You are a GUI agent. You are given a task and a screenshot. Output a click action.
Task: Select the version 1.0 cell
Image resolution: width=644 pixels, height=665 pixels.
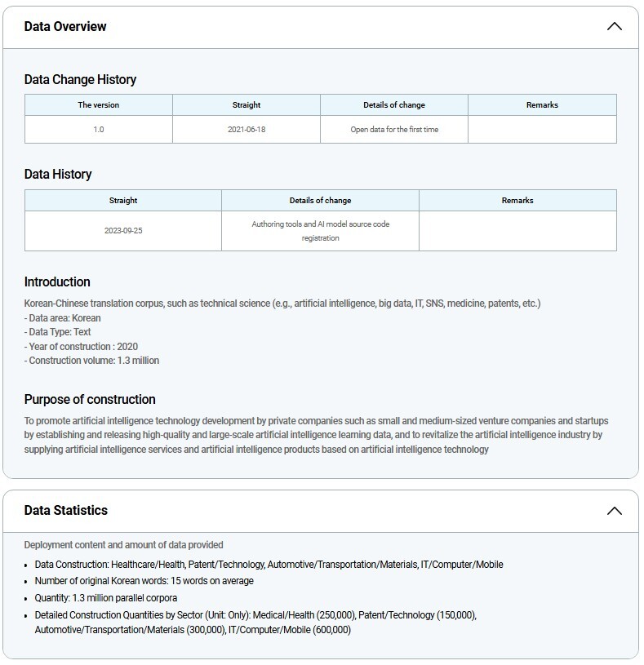98,130
